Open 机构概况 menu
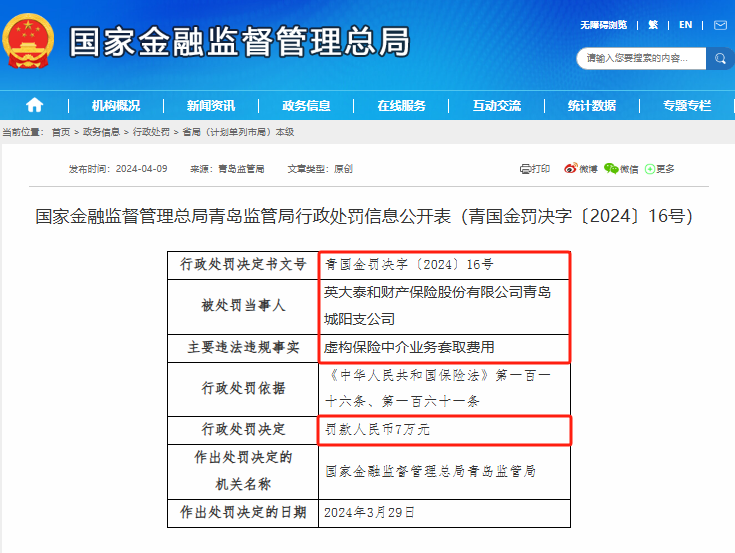The image size is (735, 553). [116, 105]
